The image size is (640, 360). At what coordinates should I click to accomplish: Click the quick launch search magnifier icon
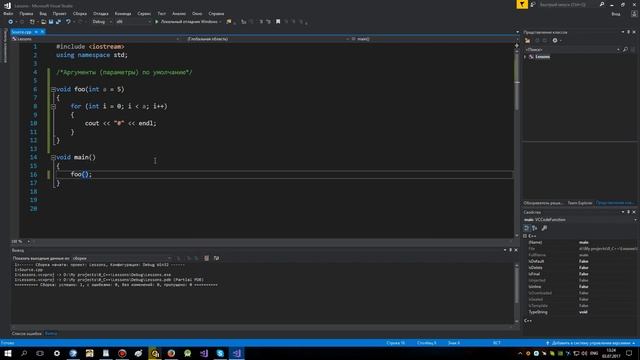pos(602,4)
